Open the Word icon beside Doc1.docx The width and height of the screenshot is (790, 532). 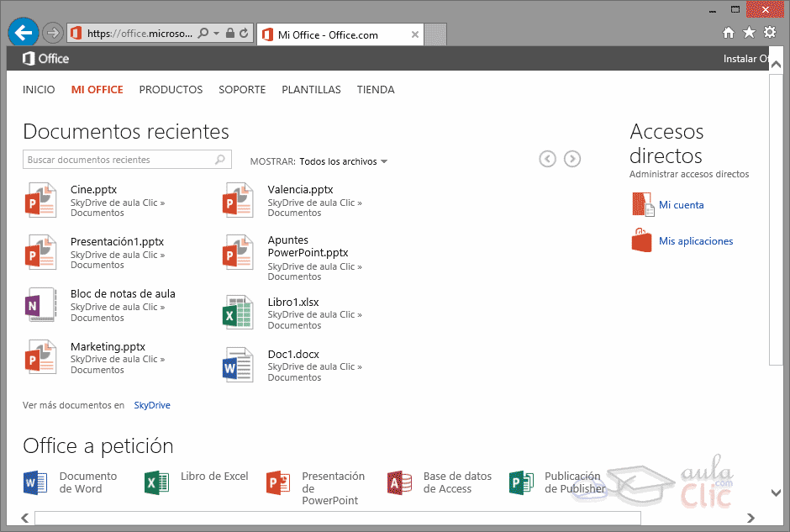click(238, 365)
